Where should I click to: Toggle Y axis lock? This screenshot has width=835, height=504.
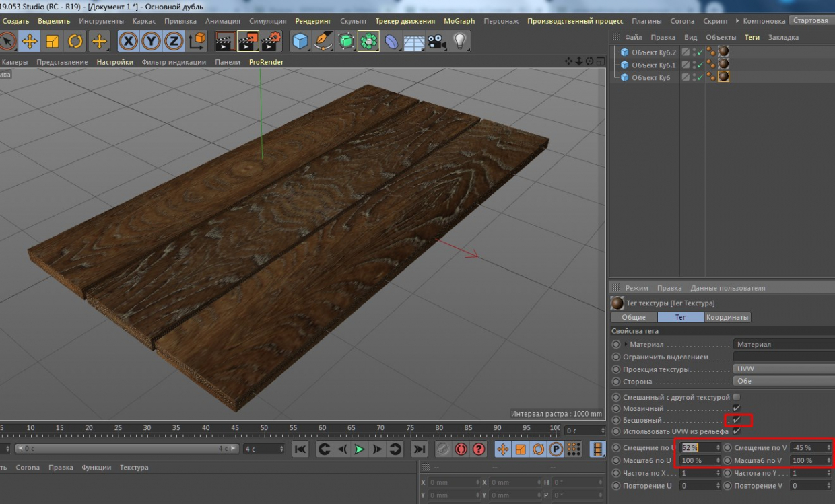152,42
